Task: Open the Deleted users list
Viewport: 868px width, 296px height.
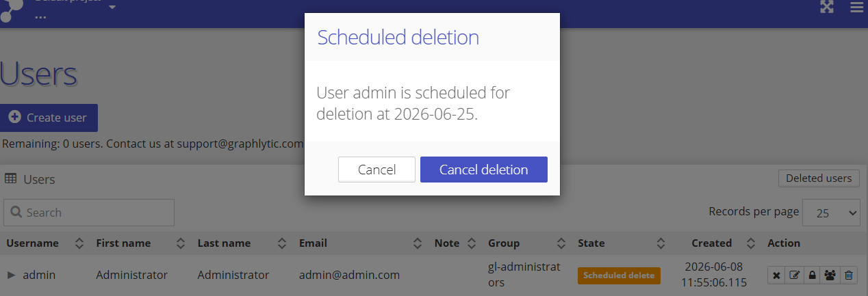Action: click(819, 178)
